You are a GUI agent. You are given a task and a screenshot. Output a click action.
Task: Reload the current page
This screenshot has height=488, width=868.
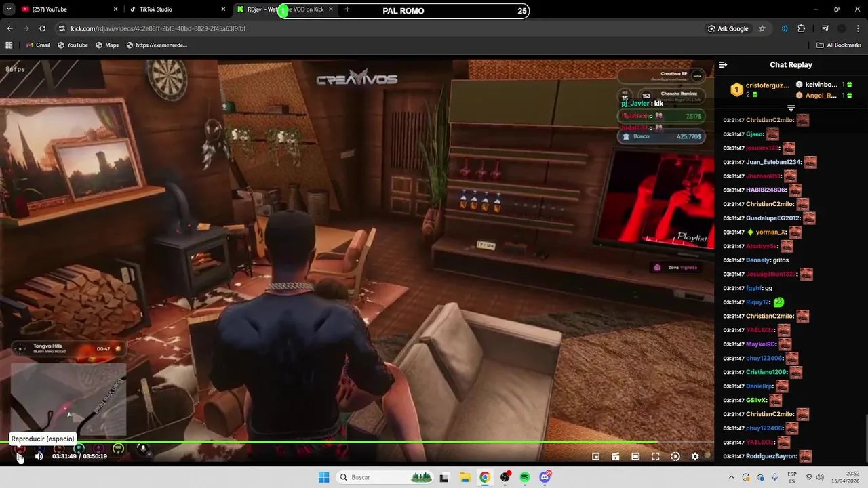click(42, 28)
